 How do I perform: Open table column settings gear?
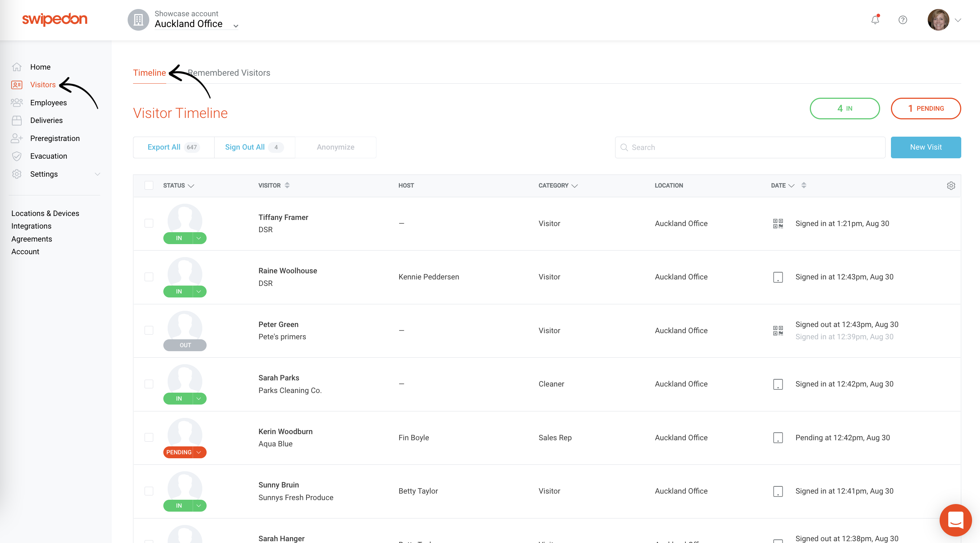pos(951,186)
